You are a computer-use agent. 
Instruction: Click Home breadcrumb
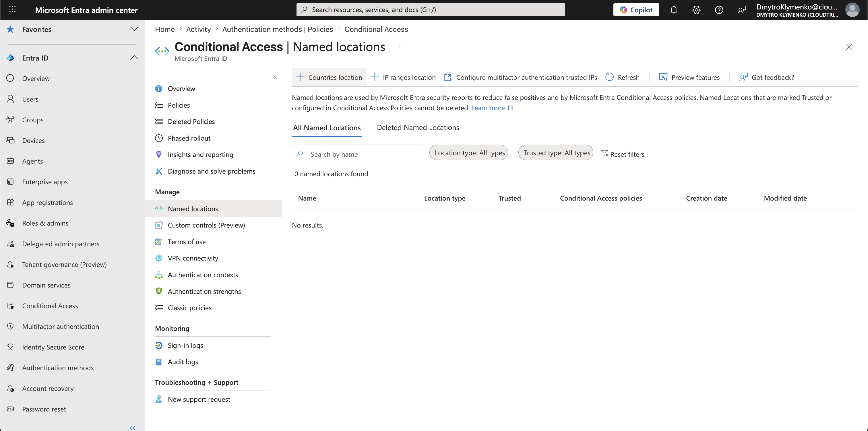(165, 29)
